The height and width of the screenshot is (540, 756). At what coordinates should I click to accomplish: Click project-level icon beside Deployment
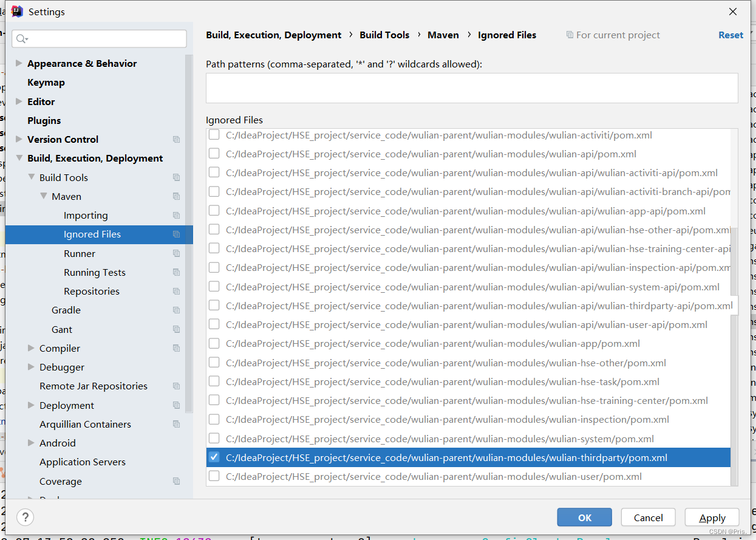176,405
